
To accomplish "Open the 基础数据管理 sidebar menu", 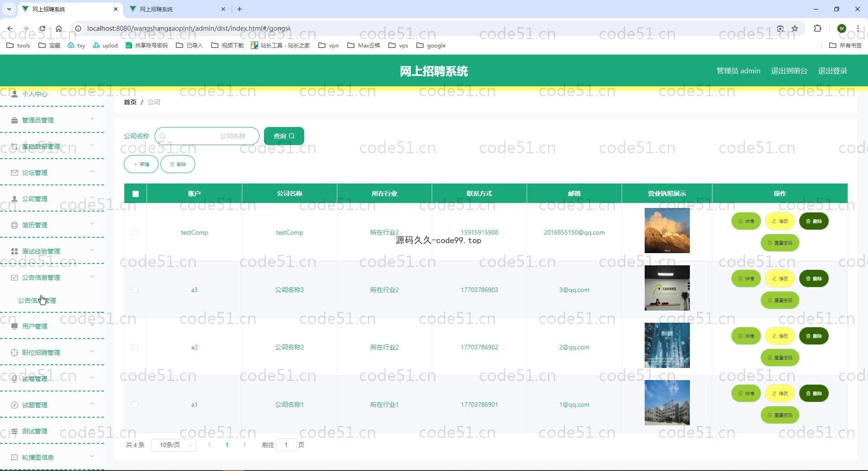I will click(x=52, y=146).
